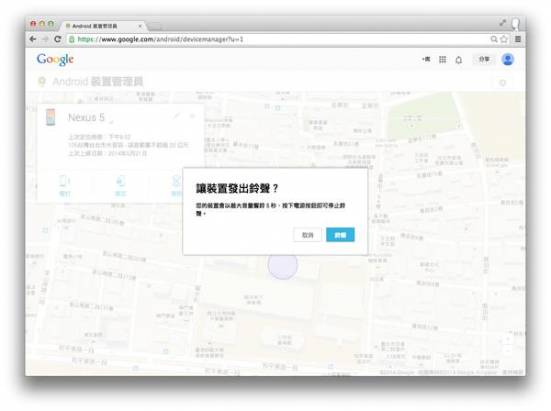The image size is (551, 411).
Task: Click the share button in Google bar
Action: [484, 59]
